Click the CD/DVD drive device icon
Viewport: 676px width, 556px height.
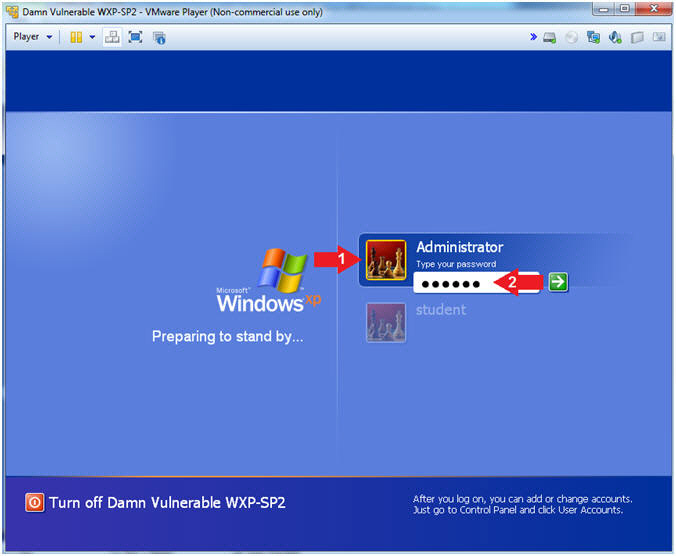(x=571, y=37)
